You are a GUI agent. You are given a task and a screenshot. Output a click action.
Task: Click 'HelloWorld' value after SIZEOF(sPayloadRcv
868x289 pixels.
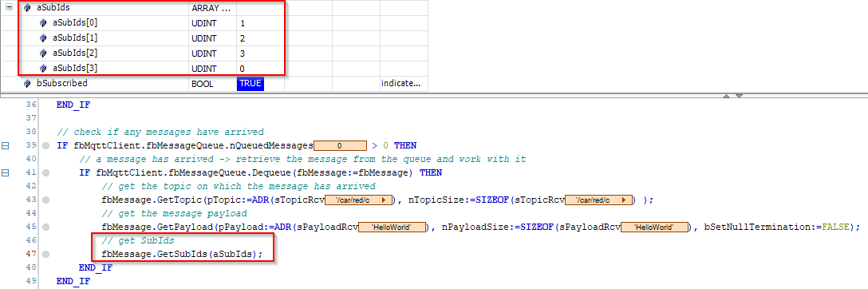pos(654,228)
